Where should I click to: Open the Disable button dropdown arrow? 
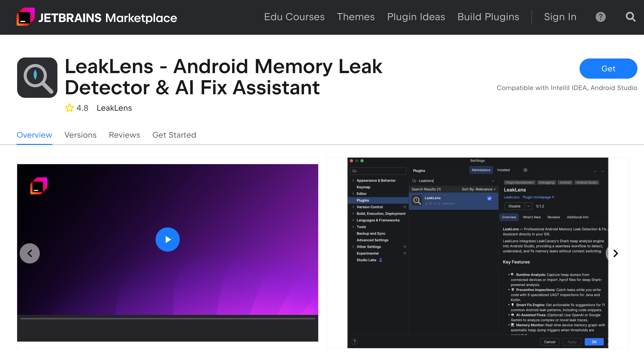[x=528, y=206]
